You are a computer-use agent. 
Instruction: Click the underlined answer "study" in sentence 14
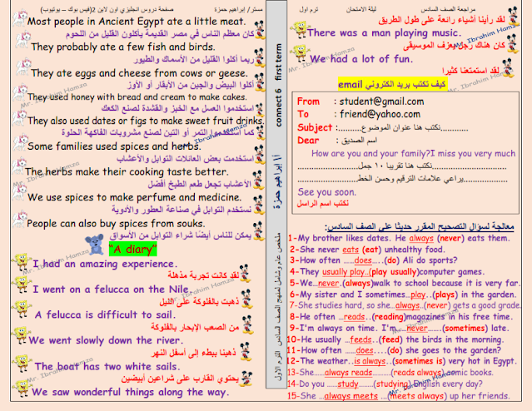click(x=348, y=384)
